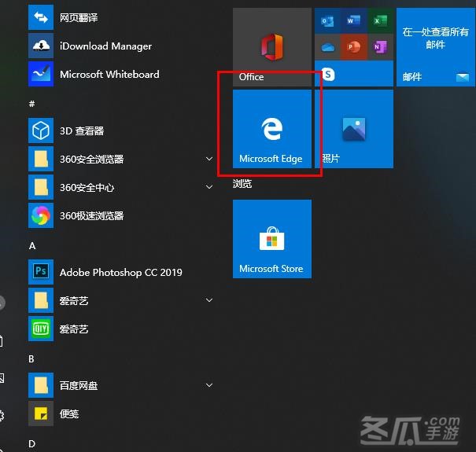
Task: Launch the Microsoft Edge tile
Action: pos(272,129)
